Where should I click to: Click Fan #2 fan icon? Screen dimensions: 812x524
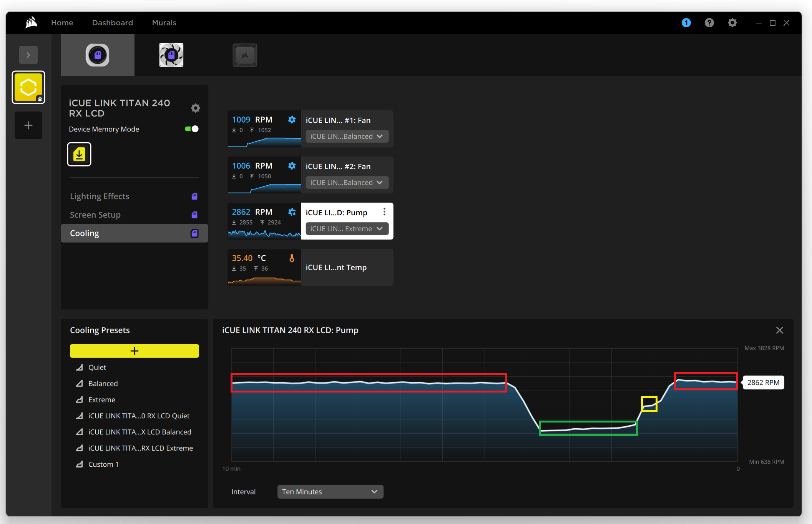(292, 166)
